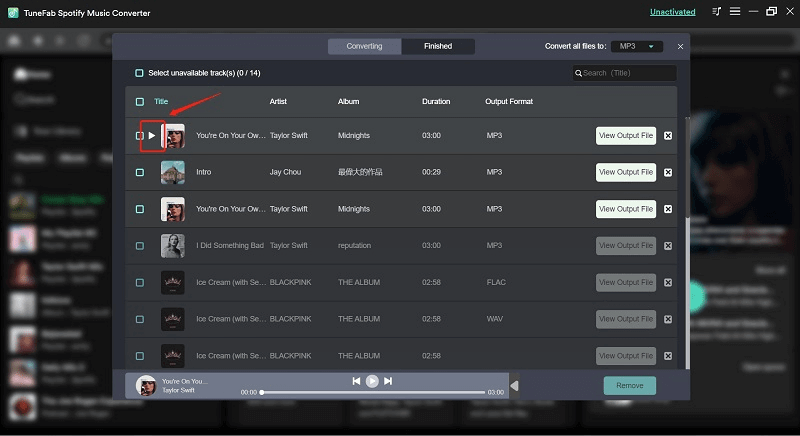800x436 pixels.
Task: Open the playlist queue icon in title bar
Action: tap(717, 11)
